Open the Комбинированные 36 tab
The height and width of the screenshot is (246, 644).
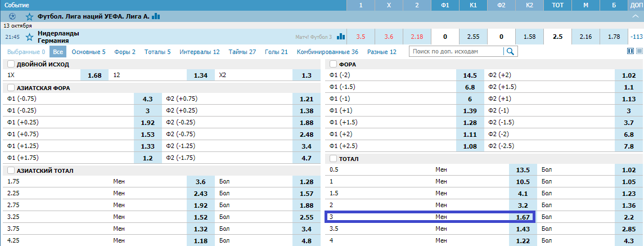[x=327, y=52]
